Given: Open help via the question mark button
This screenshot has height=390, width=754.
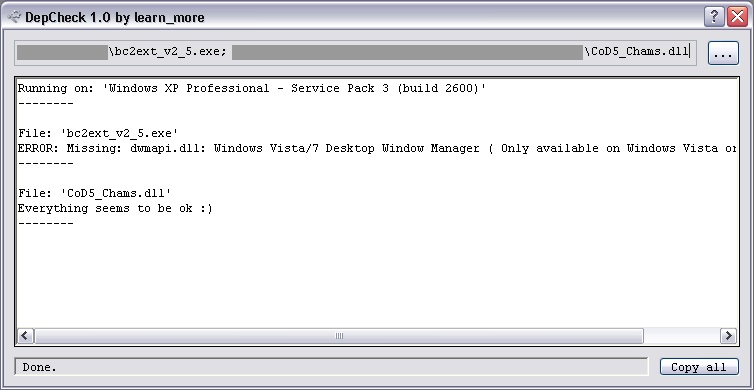Looking at the screenshot, I should click(x=714, y=17).
